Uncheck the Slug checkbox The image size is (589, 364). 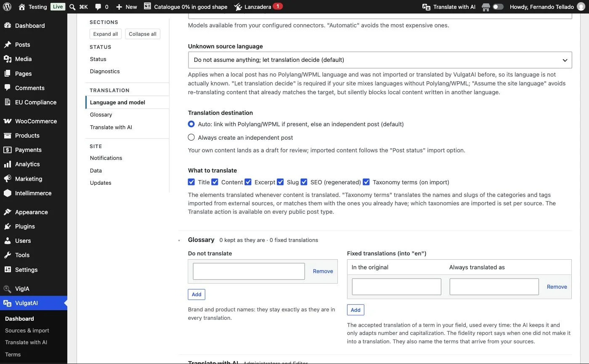click(x=280, y=182)
